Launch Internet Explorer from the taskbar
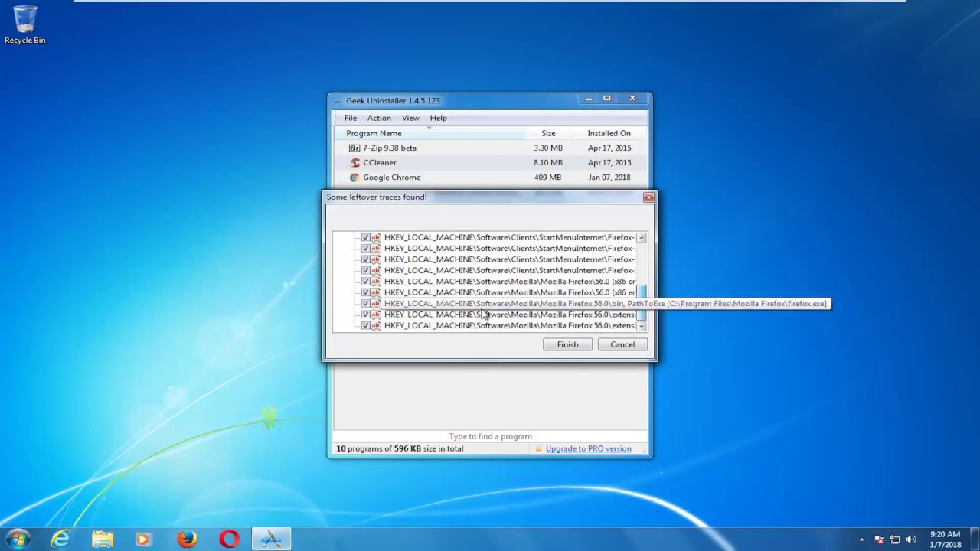This screenshot has height=551, width=980. (60, 540)
